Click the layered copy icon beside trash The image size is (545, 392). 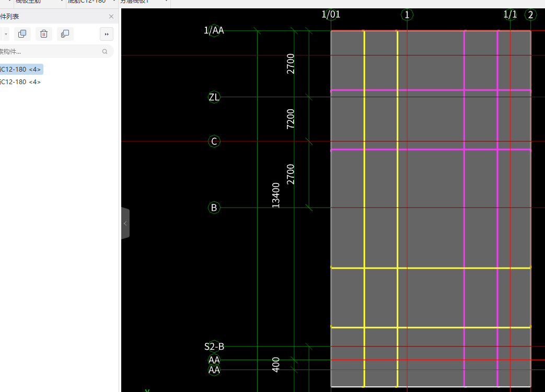point(65,33)
